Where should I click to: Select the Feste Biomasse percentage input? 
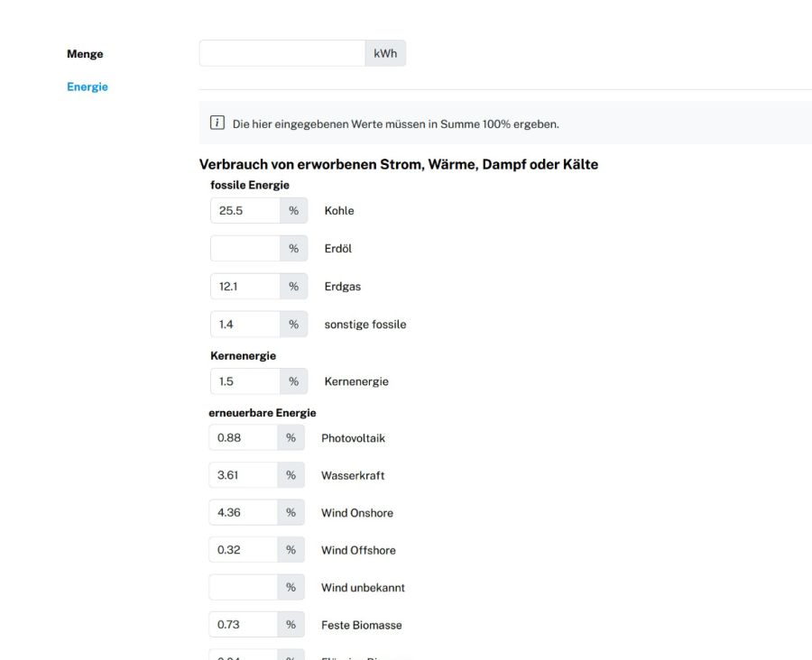tap(243, 625)
